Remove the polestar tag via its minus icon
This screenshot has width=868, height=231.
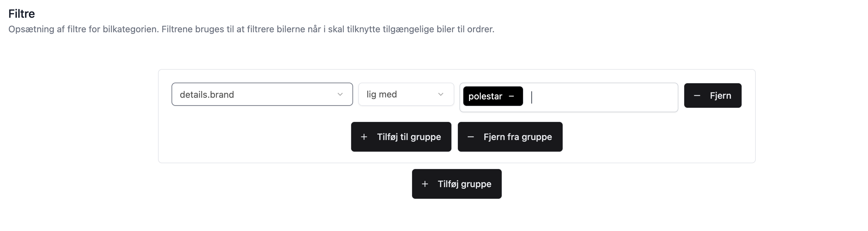click(511, 96)
